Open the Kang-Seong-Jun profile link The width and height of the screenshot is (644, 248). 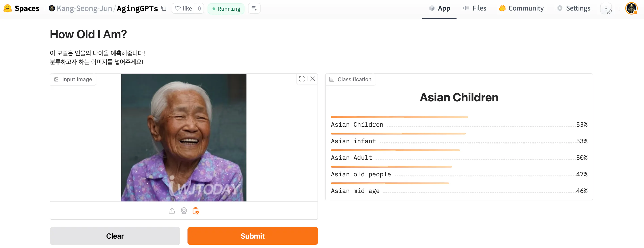[x=84, y=9]
